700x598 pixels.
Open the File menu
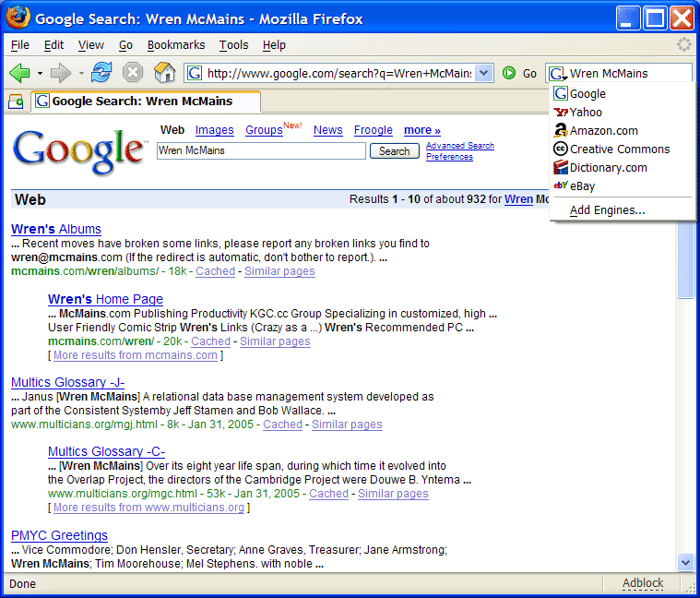coord(20,45)
